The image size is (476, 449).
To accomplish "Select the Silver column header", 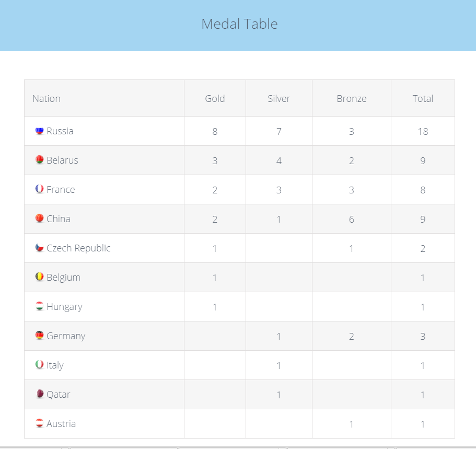I will click(279, 98).
